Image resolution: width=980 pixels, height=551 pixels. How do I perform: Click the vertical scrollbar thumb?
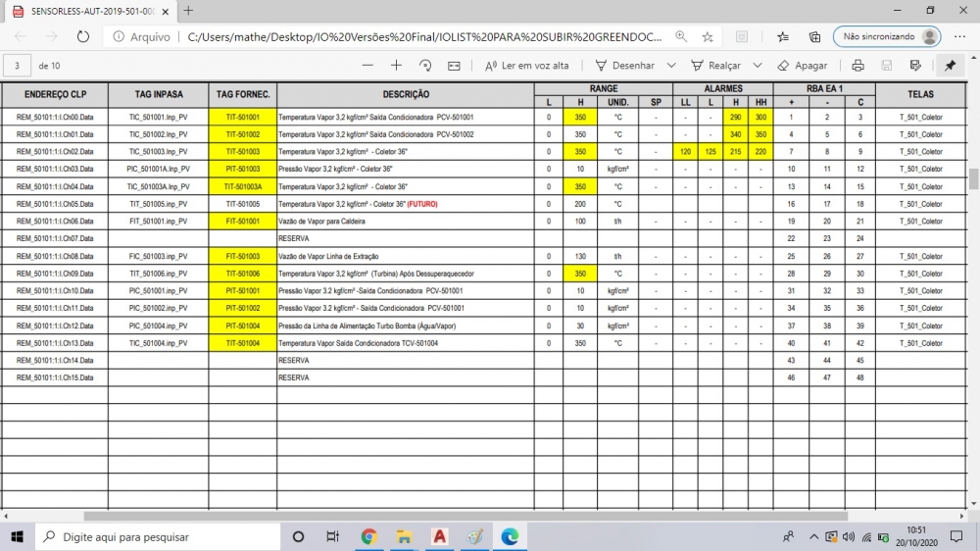click(973, 178)
